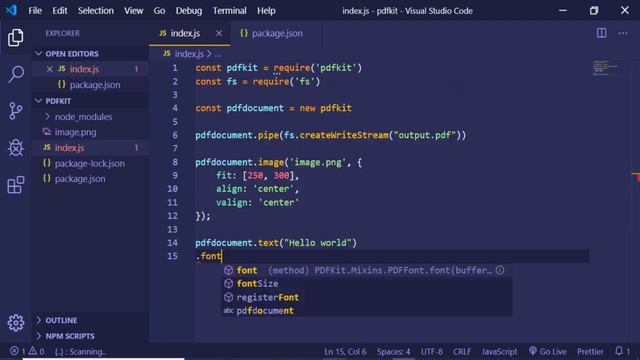Open the Search view in activity bar
The image size is (640, 360).
16,74
